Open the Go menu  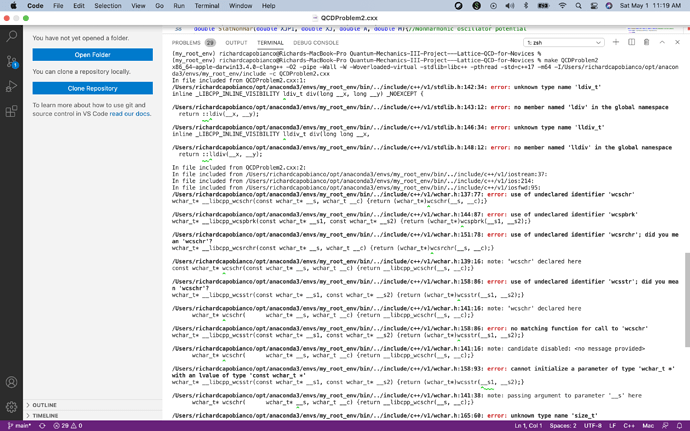[159, 6]
